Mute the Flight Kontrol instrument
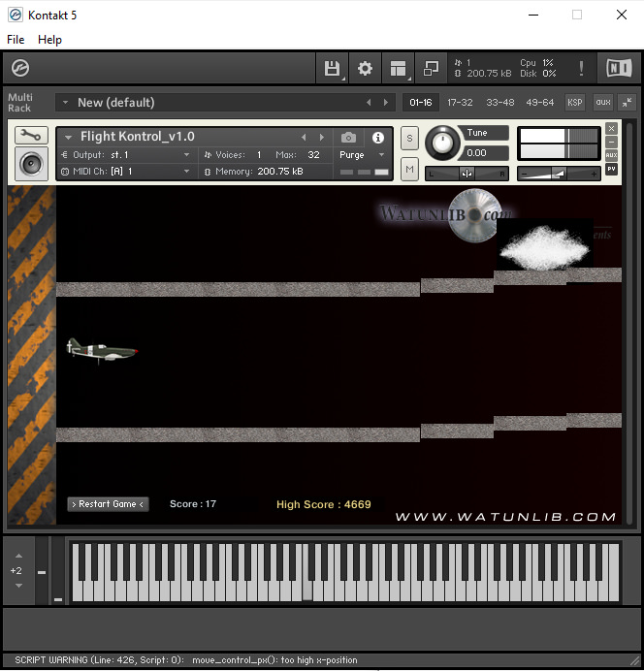Screen dimensions: 644x671 coord(409,169)
